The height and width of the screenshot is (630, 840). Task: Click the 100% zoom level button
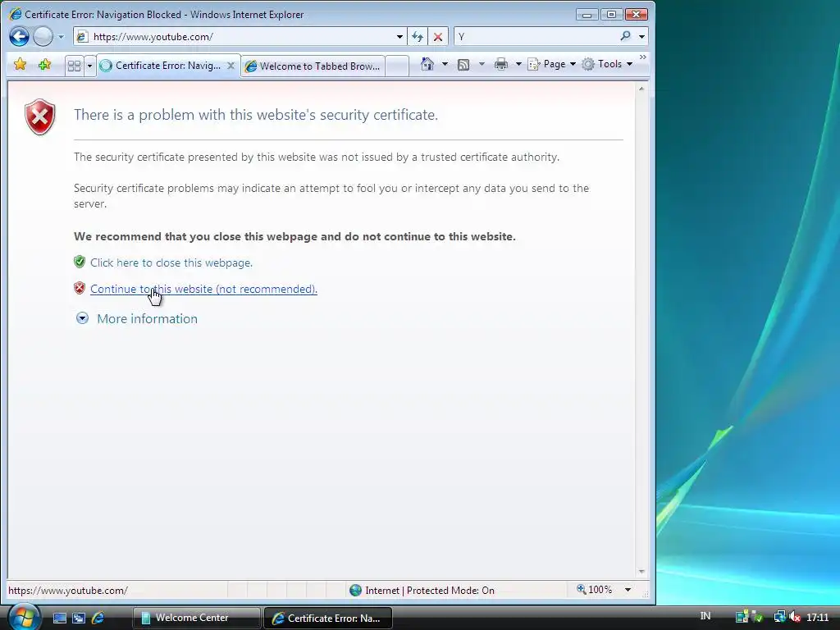tap(594, 590)
